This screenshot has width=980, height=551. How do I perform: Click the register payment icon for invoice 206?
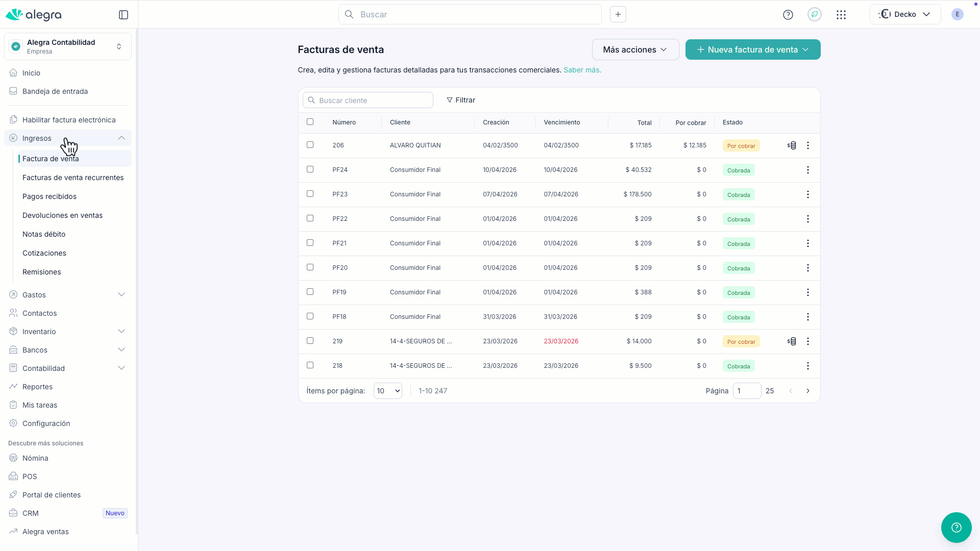pyautogui.click(x=792, y=145)
